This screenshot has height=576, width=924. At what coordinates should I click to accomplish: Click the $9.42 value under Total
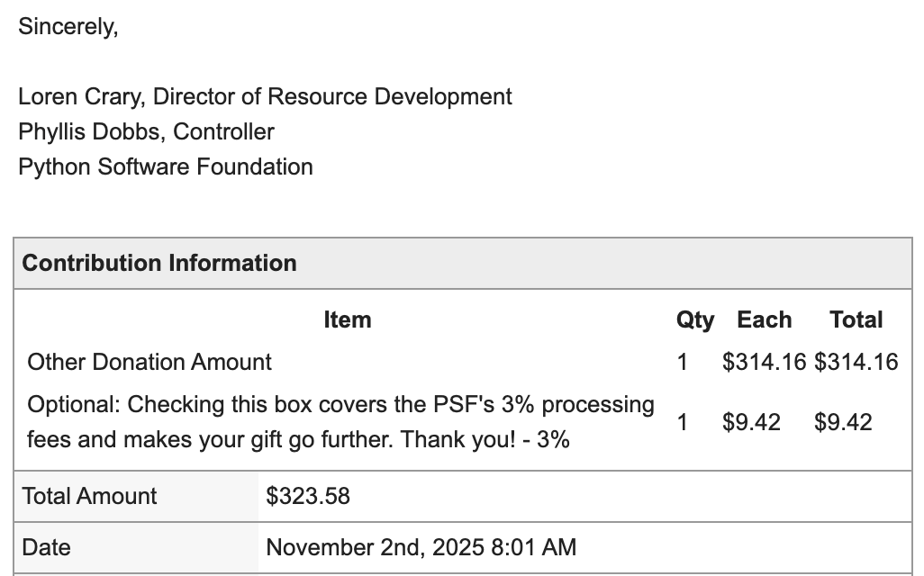pyautogui.click(x=843, y=422)
